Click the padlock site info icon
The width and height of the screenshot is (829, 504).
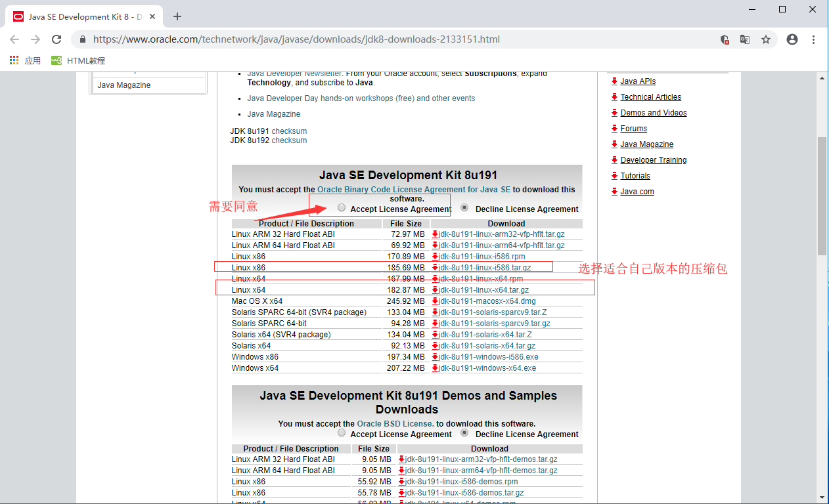pos(82,39)
